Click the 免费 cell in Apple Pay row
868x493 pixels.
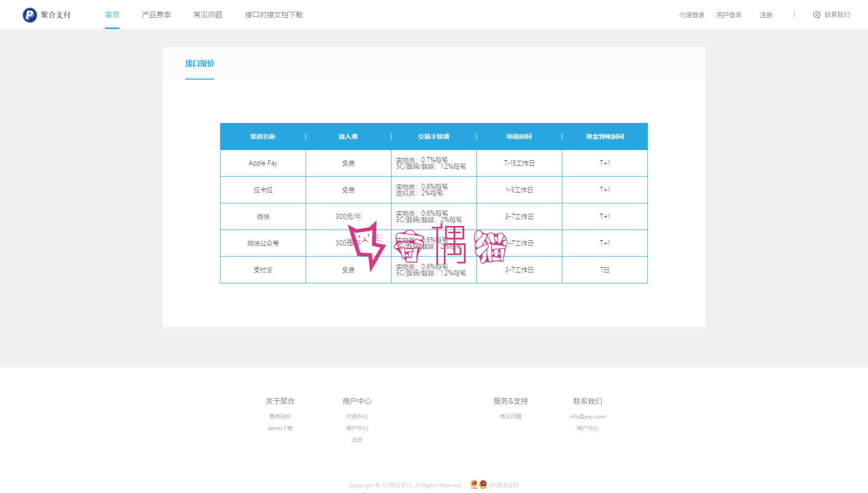pos(349,163)
